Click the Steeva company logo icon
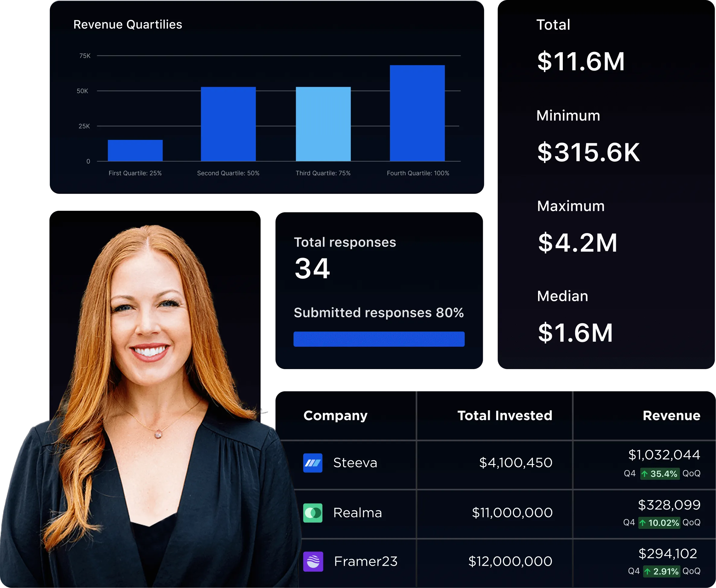 [x=313, y=463]
